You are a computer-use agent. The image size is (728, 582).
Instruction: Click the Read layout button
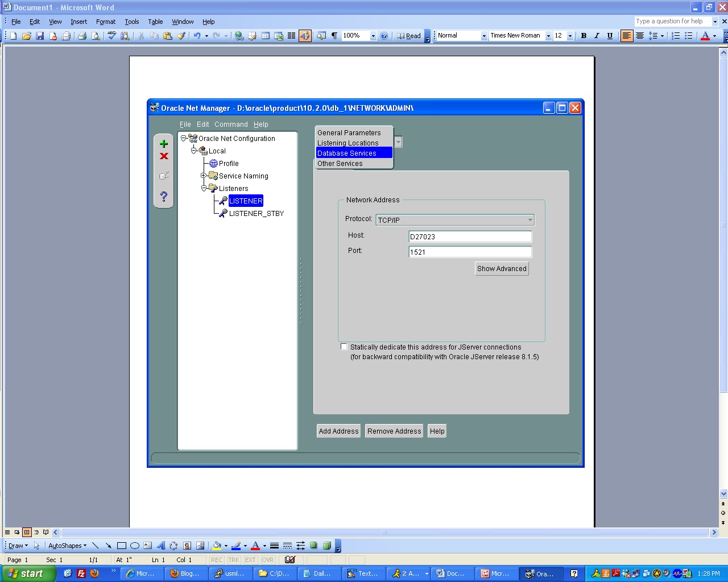pos(409,36)
